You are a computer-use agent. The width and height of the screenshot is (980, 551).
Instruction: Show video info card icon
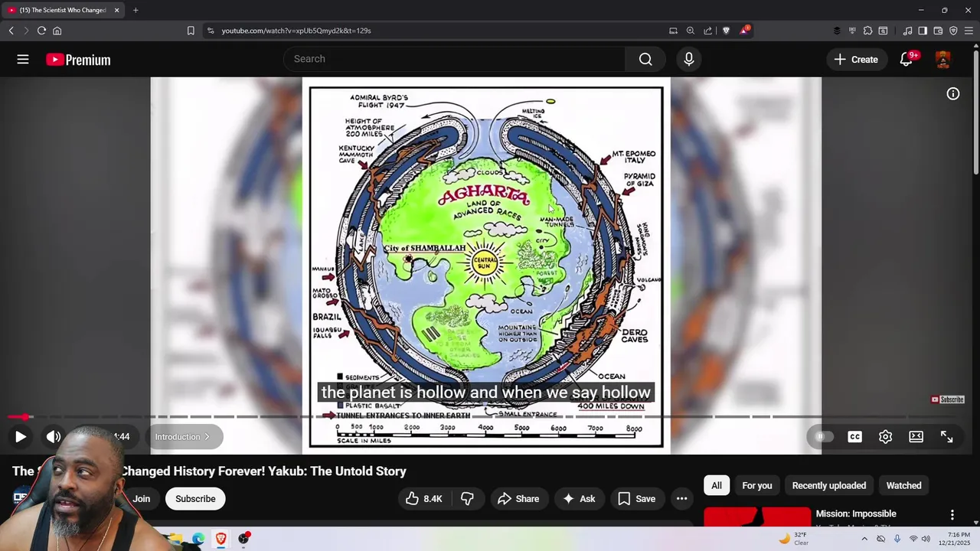click(x=953, y=93)
